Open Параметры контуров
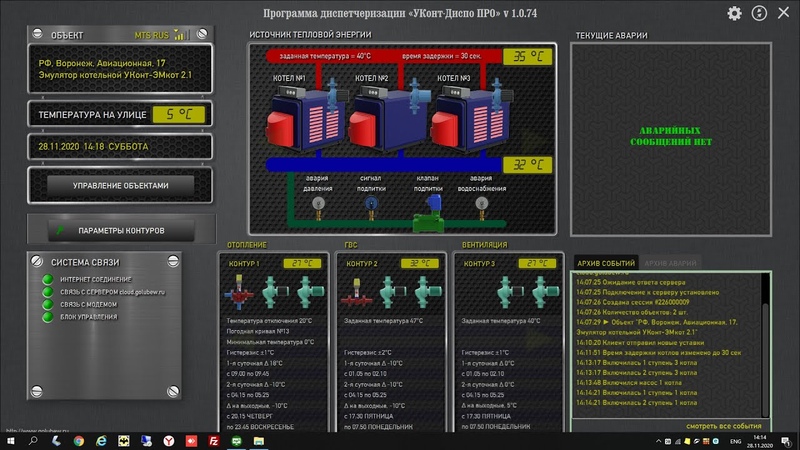 [x=121, y=231]
